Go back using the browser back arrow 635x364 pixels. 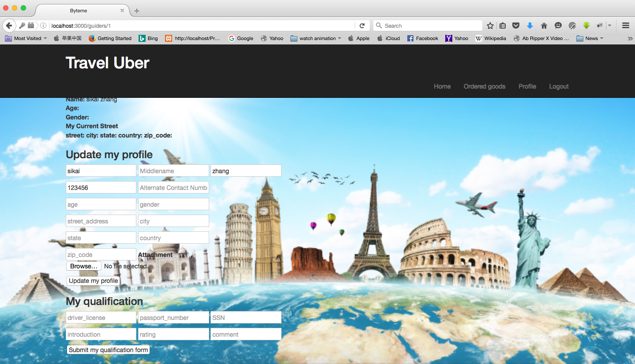pos(9,26)
